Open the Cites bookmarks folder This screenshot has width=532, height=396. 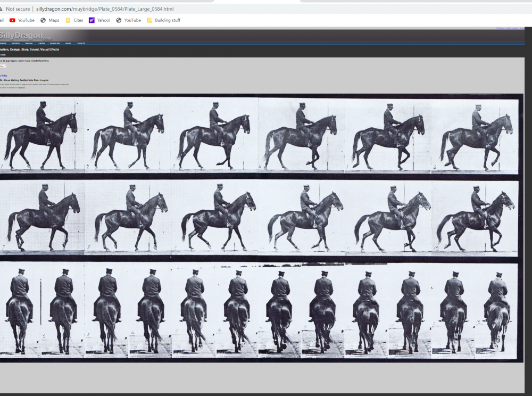pyautogui.click(x=74, y=20)
